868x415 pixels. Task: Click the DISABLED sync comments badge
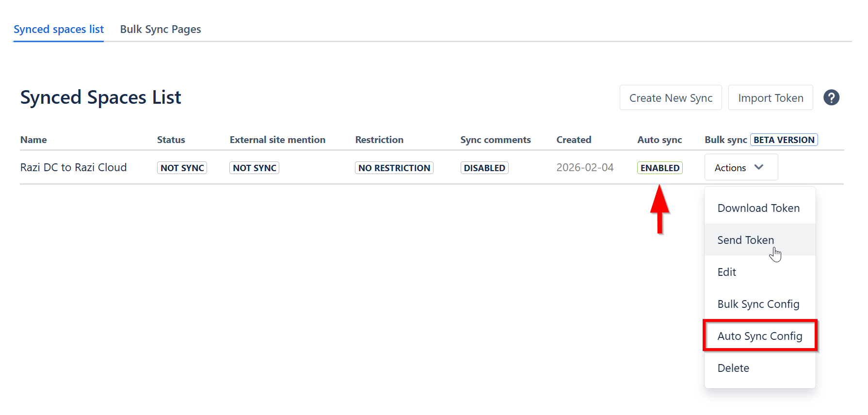pos(484,168)
